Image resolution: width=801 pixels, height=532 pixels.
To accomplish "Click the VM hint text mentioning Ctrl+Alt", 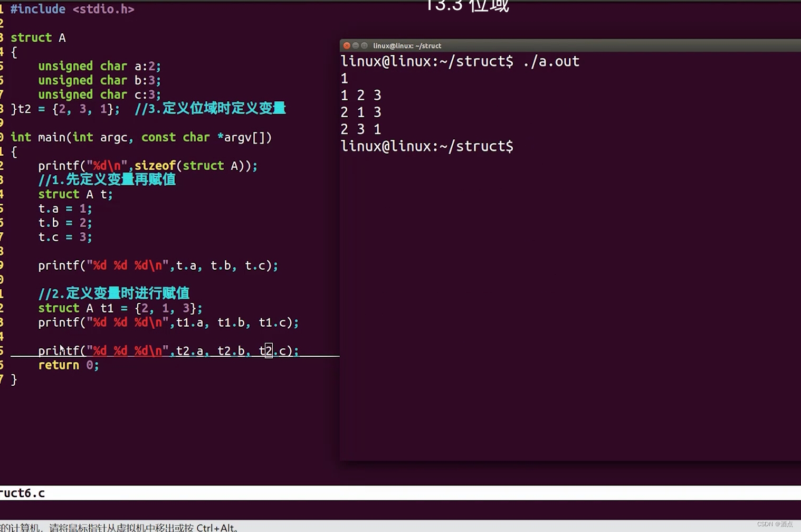I will tap(119, 527).
